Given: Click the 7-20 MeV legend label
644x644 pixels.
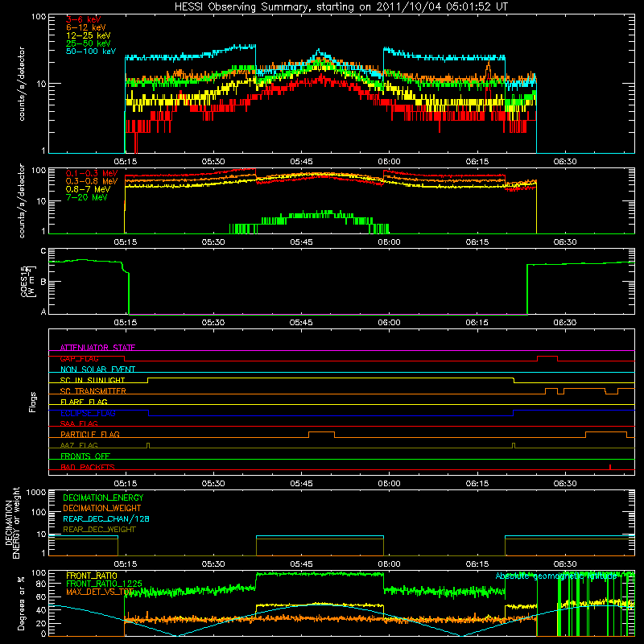Looking at the screenshot, I should pos(87,197).
